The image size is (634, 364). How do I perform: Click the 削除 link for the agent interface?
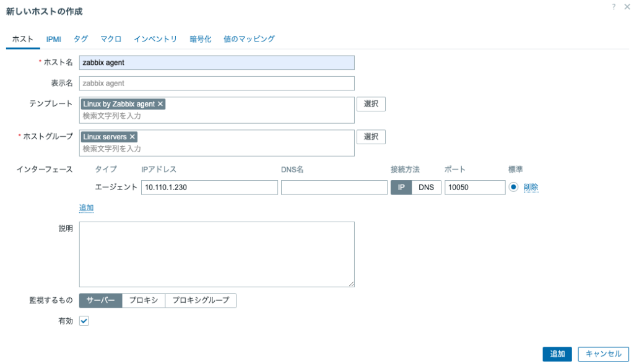pyautogui.click(x=531, y=187)
